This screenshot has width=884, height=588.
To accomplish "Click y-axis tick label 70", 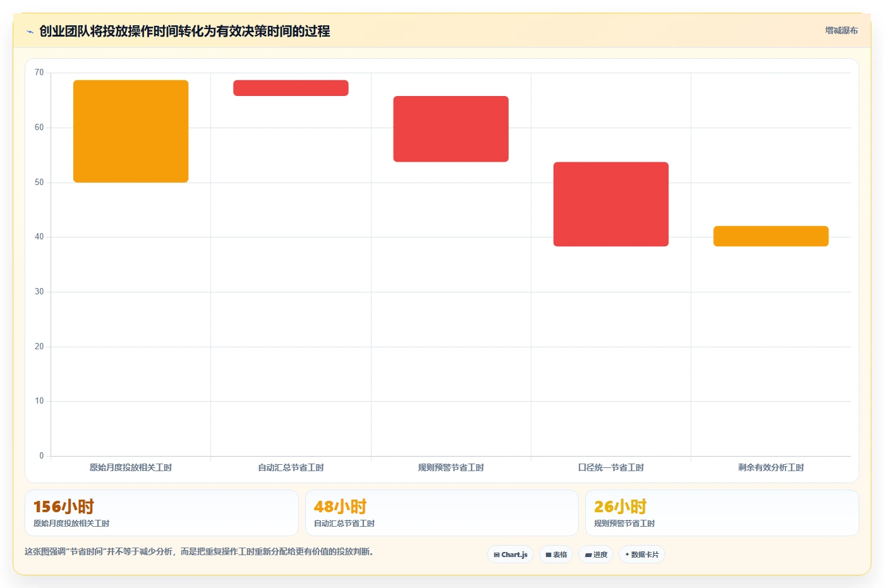I will click(39, 73).
